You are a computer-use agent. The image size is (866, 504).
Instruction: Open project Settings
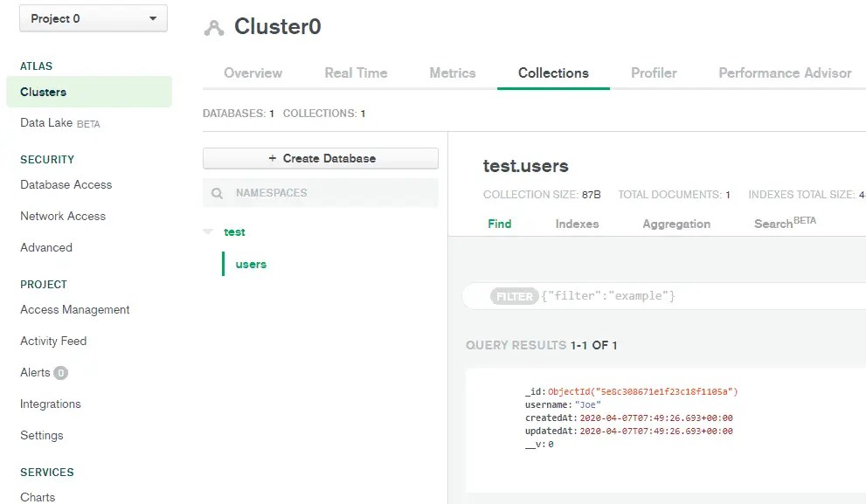[x=42, y=436]
